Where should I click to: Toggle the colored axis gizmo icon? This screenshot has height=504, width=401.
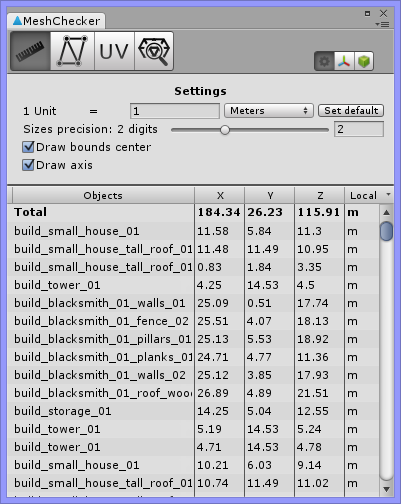point(344,61)
